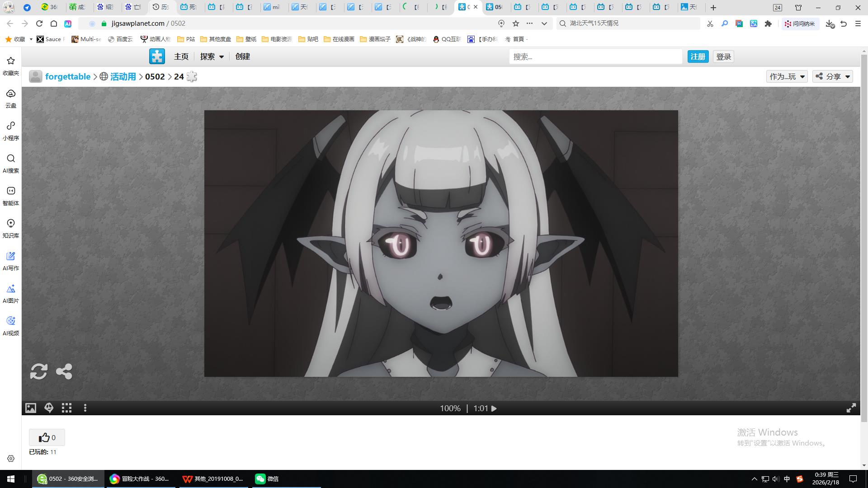Open the 作为...玩 dropdown
This screenshot has height=488, width=868.
coord(787,76)
